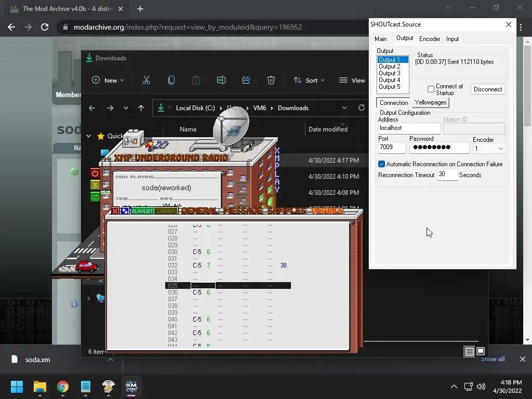Toggle Connect at Startup checkbox
The height and width of the screenshot is (399, 532).
tap(431, 89)
